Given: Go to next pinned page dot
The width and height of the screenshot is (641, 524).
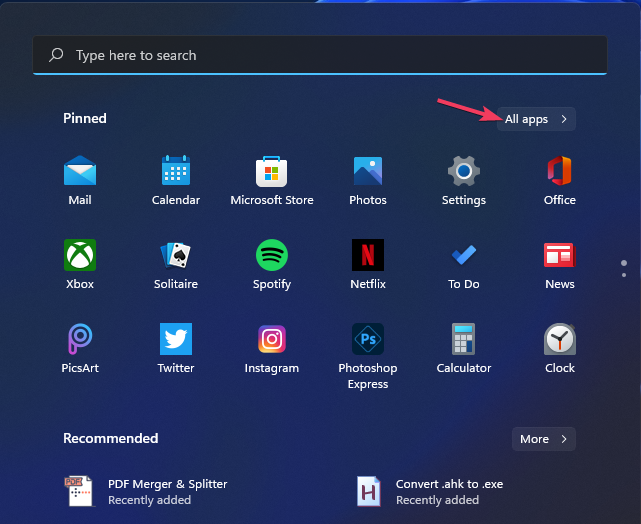Looking at the screenshot, I should coord(624,275).
